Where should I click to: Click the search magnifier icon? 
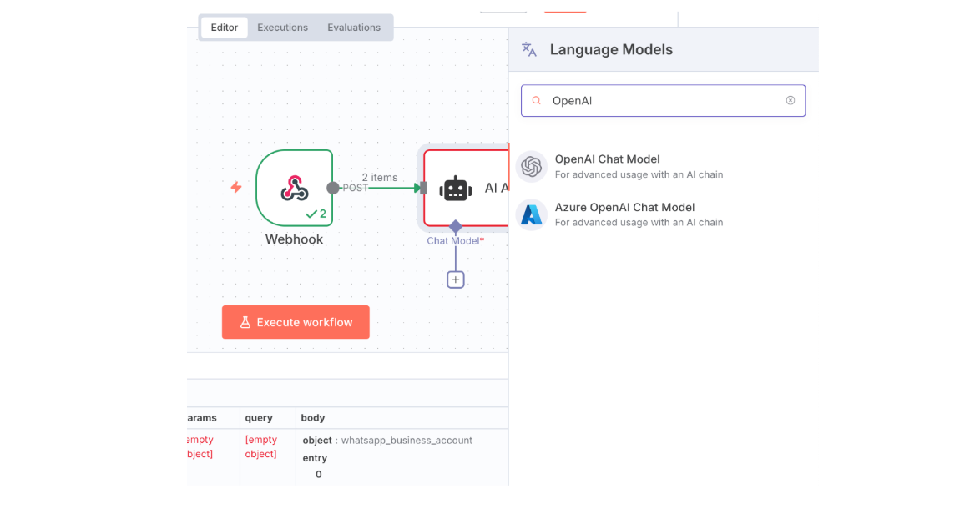[537, 101]
